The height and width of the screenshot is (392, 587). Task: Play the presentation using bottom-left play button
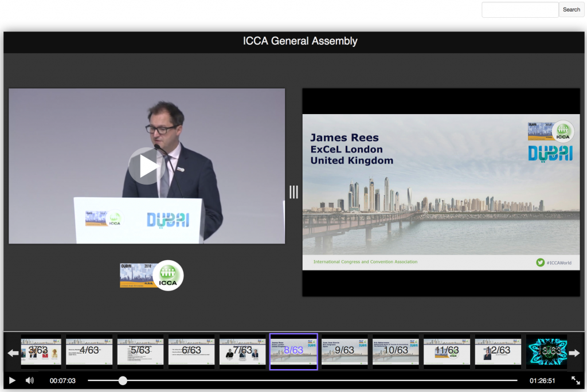[x=12, y=381]
